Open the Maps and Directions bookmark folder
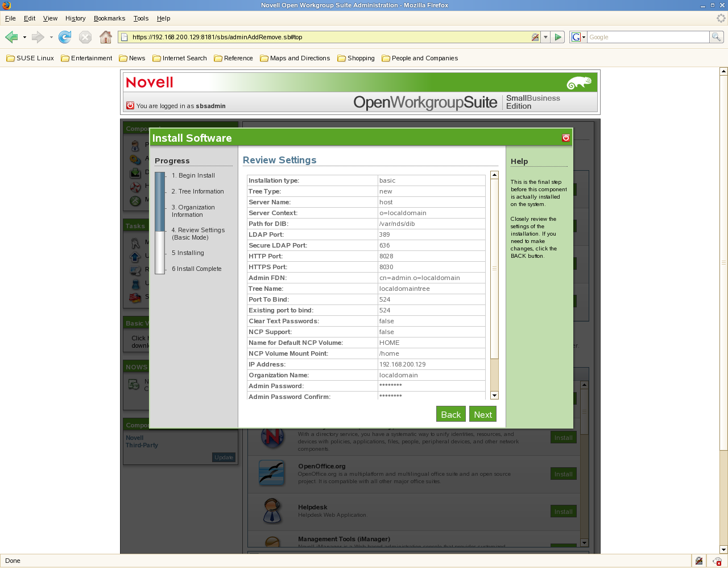The image size is (728, 568). [295, 58]
